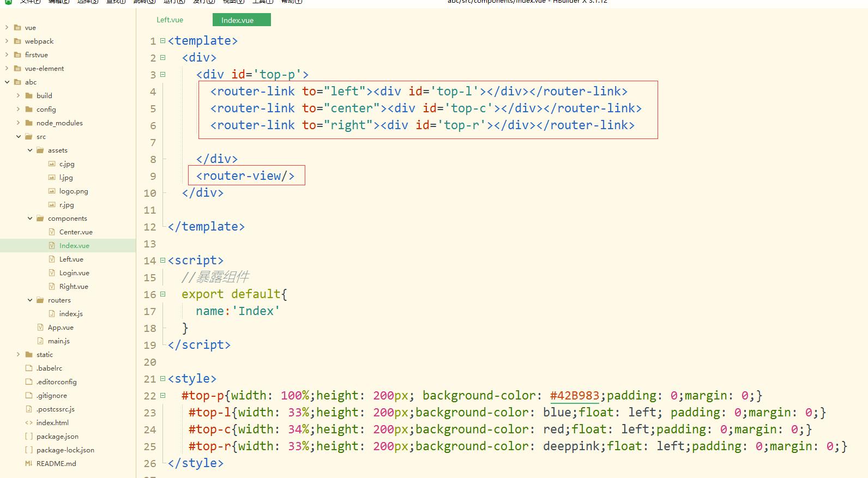Click the package-lock.json brackets icon
This screenshot has width=868, height=478.
pyautogui.click(x=29, y=450)
